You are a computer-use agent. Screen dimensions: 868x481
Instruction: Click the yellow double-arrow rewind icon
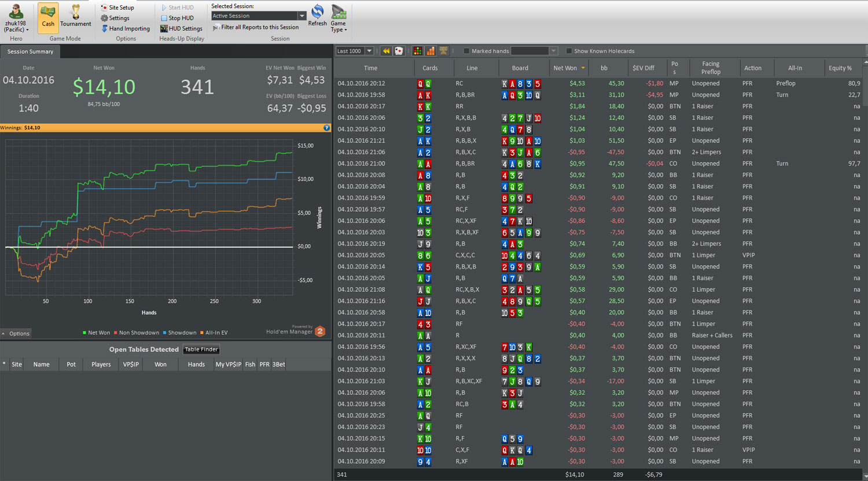tap(386, 51)
